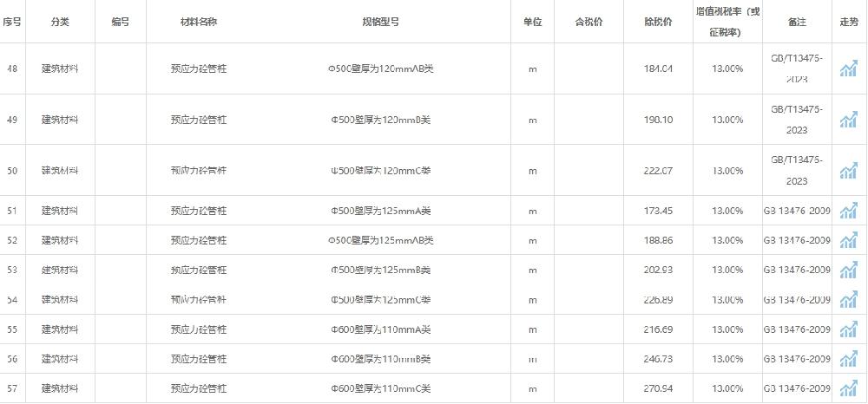Open price trend chart for row 50

coord(848,171)
